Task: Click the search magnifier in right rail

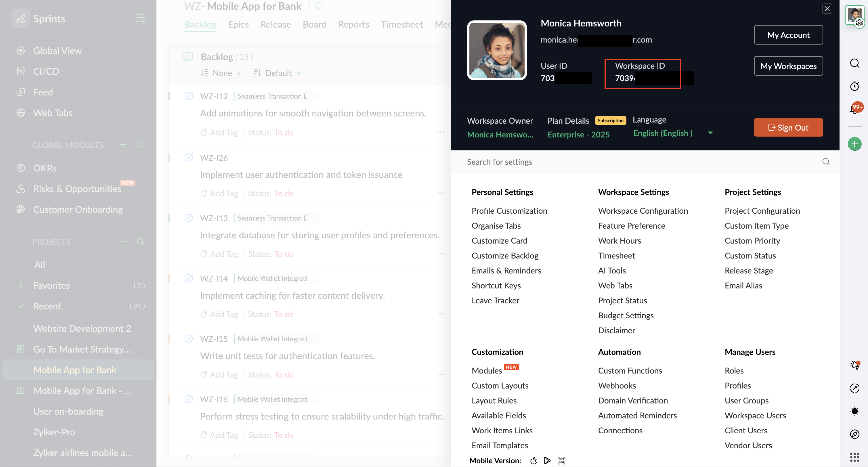Action: click(854, 63)
